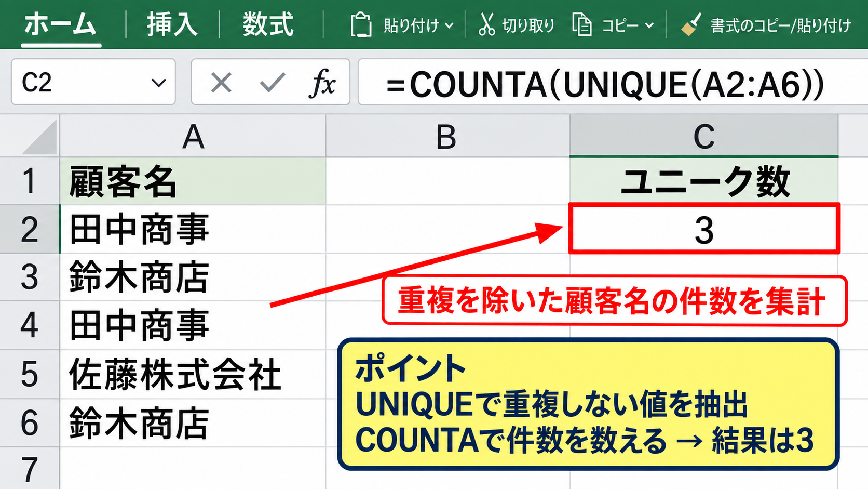Click the paste clipboard icon

361,25
